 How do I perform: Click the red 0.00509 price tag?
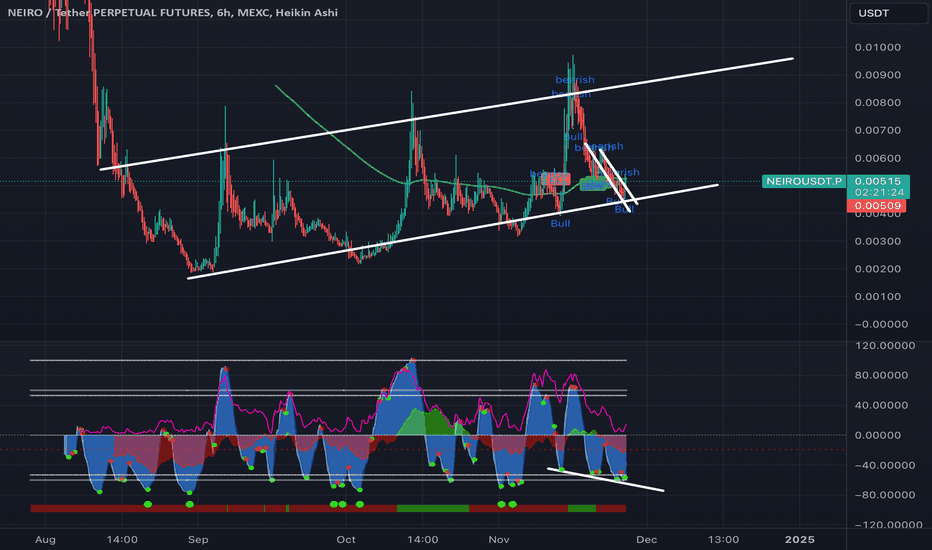pyautogui.click(x=877, y=206)
